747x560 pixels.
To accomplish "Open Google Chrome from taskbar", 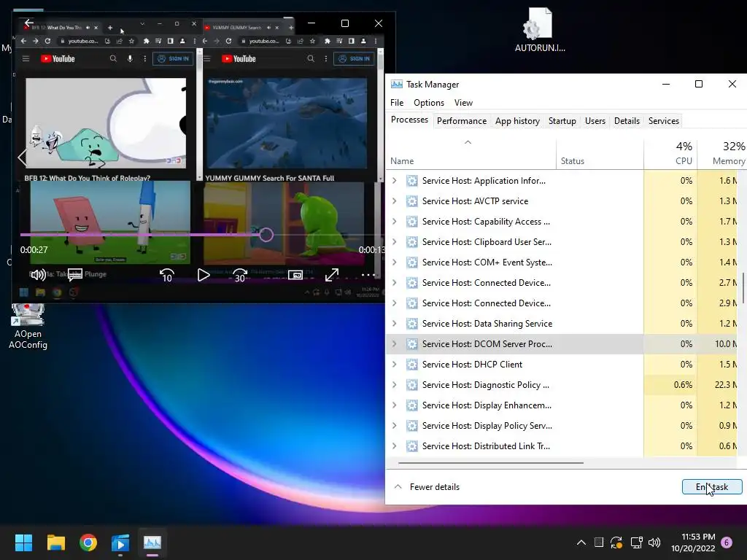I will (88, 542).
